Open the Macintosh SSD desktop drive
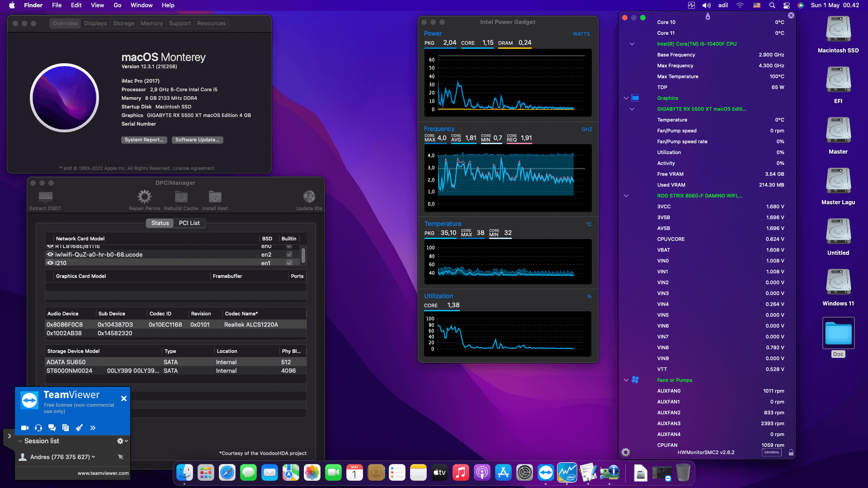The image size is (868, 488). tap(838, 35)
